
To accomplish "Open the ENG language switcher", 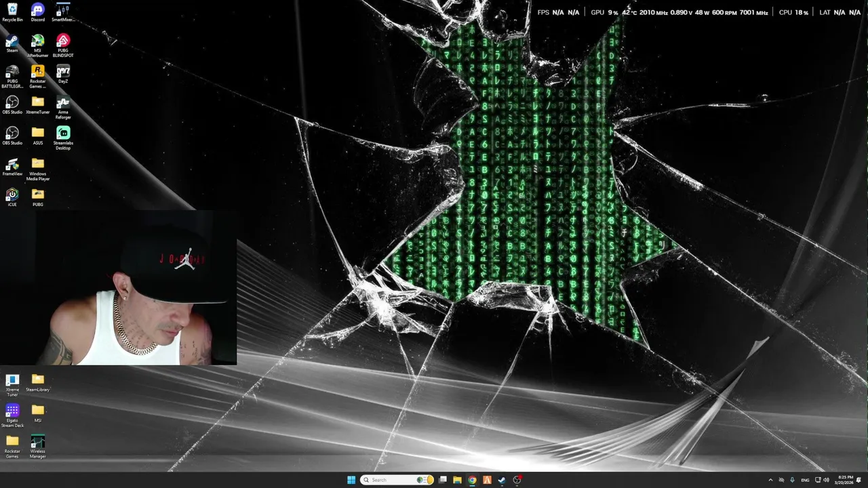I will coord(805,480).
